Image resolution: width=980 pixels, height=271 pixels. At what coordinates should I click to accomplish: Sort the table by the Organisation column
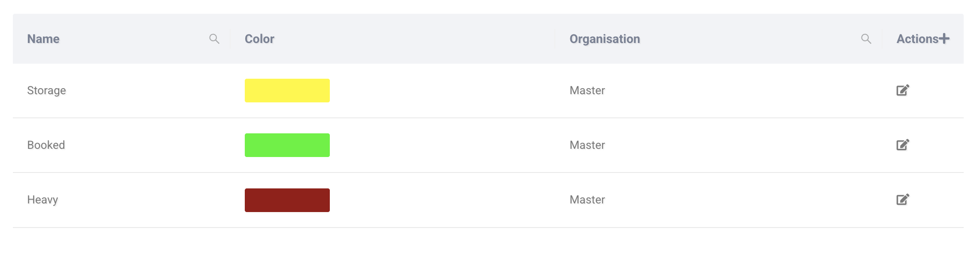[x=605, y=38]
